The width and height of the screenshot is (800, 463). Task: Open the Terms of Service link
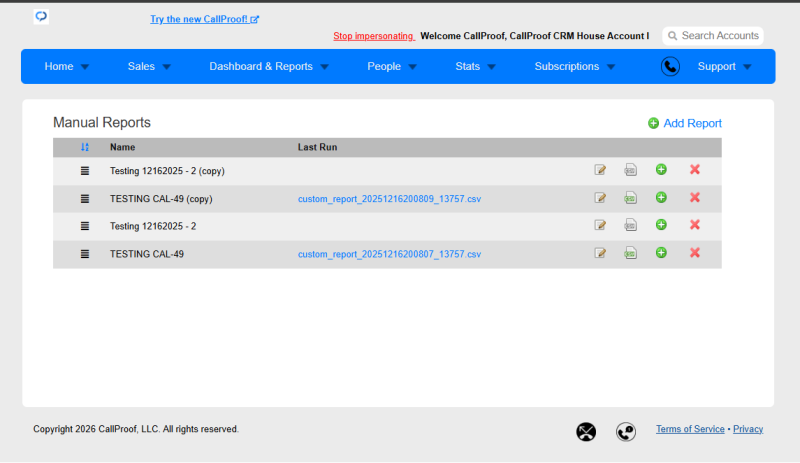(690, 429)
